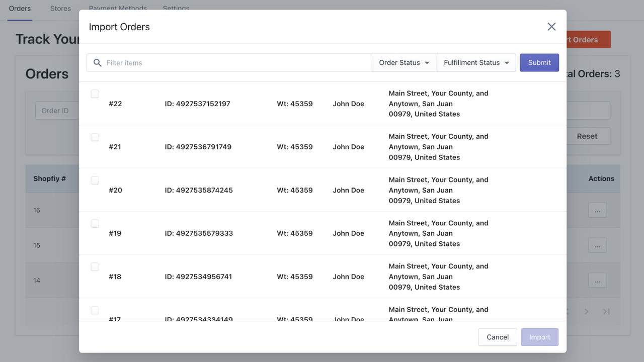Enable the checkbox next to order #20
This screenshot has height=362, width=644.
pos(95,180)
